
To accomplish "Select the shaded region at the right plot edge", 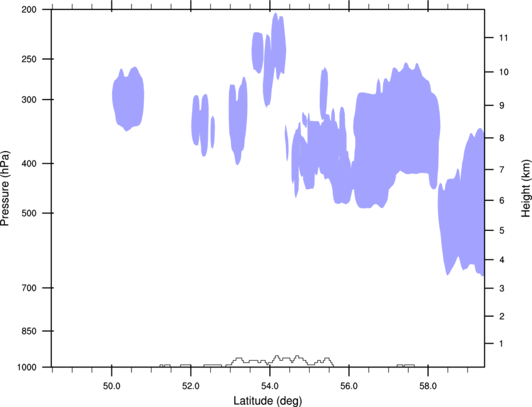I will 461,203.
